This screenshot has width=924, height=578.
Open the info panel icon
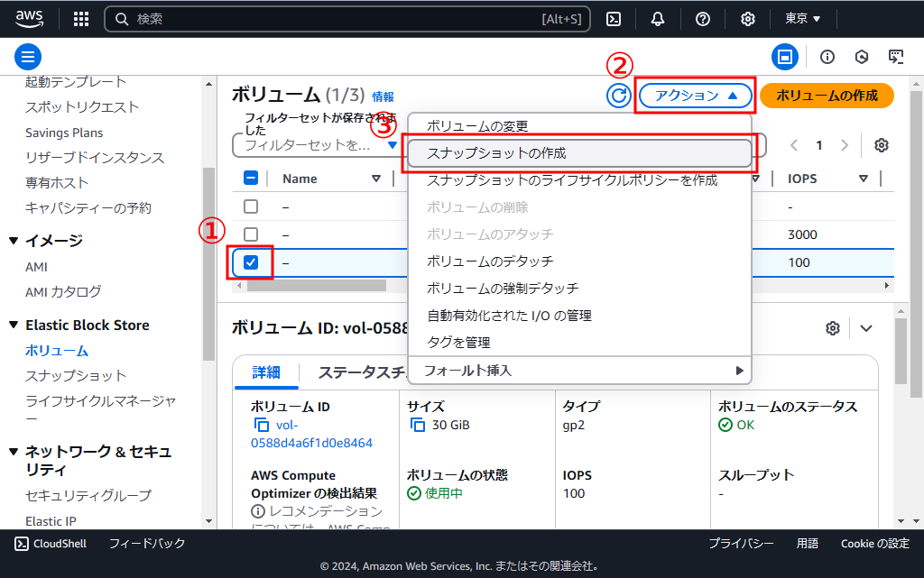click(x=827, y=57)
